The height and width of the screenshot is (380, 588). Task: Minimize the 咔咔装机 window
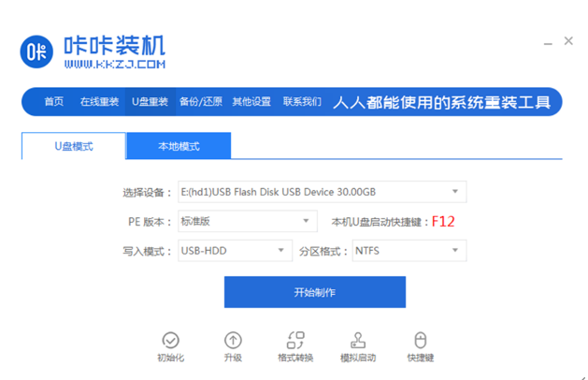[x=548, y=44]
